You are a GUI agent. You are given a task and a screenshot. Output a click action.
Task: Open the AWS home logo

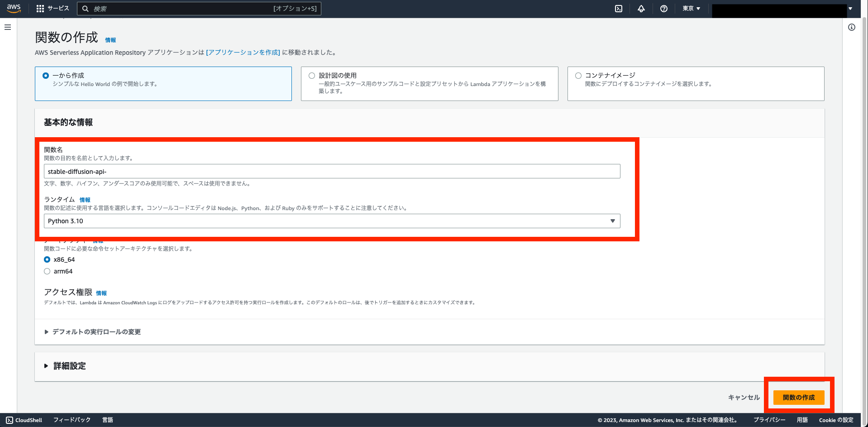[14, 9]
